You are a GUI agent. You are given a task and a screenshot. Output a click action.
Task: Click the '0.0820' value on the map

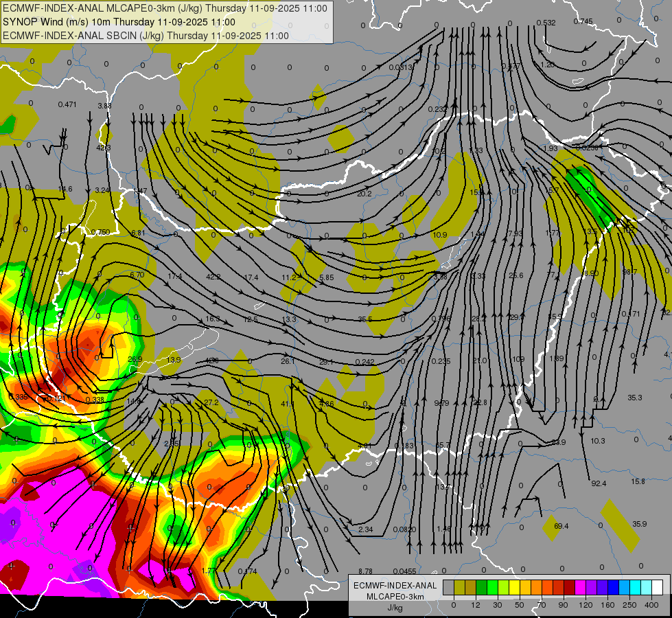(x=404, y=529)
